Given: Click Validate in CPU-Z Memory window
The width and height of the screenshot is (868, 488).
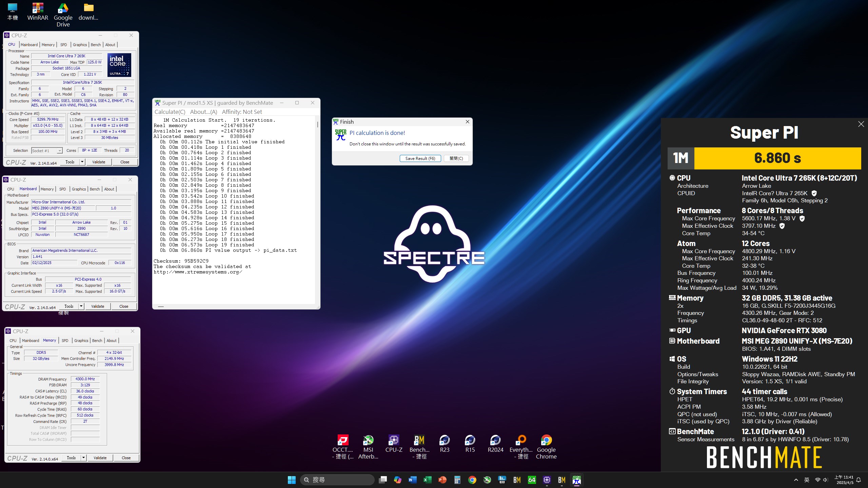Looking at the screenshot, I should (x=100, y=458).
